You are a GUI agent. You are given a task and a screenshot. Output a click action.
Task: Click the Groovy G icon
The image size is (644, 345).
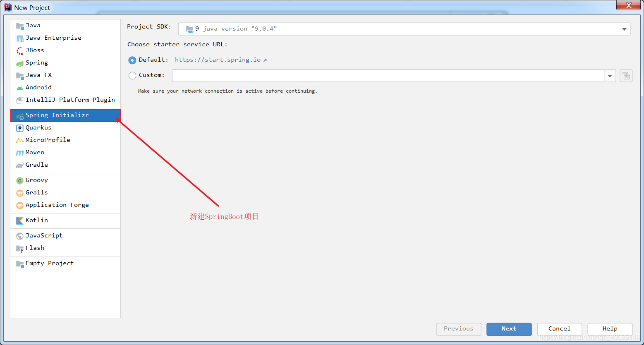(x=20, y=180)
